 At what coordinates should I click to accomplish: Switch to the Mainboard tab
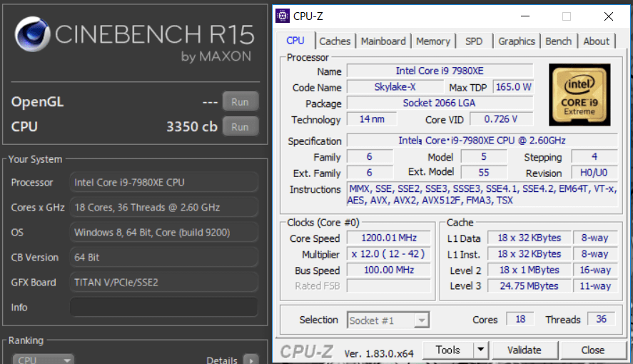383,41
